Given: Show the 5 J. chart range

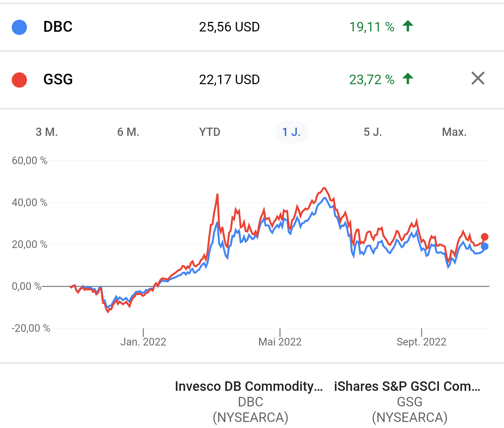Looking at the screenshot, I should tap(373, 132).
